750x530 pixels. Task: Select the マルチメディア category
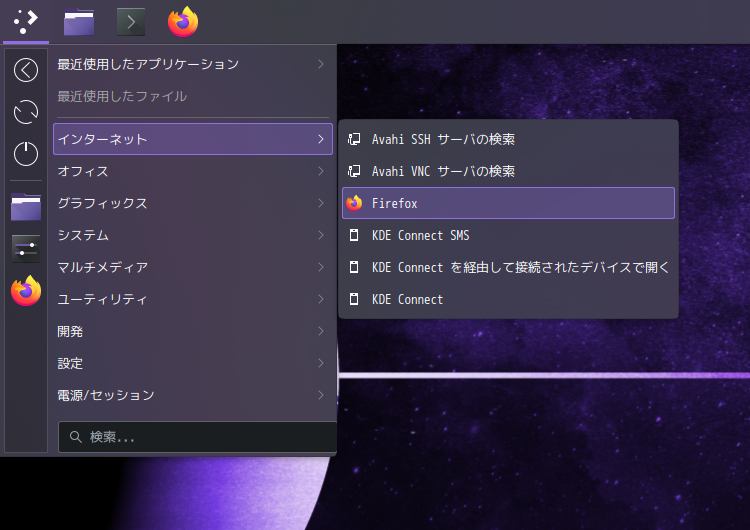(x=193, y=267)
